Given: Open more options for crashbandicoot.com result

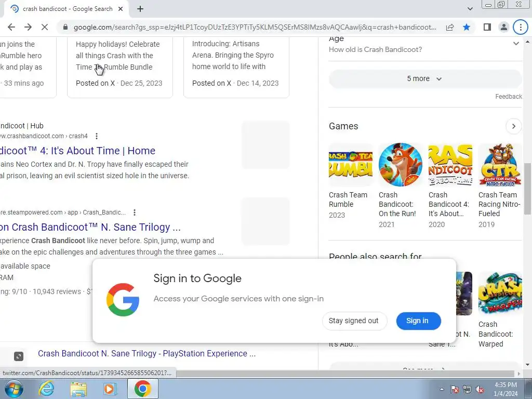Looking at the screenshot, I should click(x=97, y=136).
